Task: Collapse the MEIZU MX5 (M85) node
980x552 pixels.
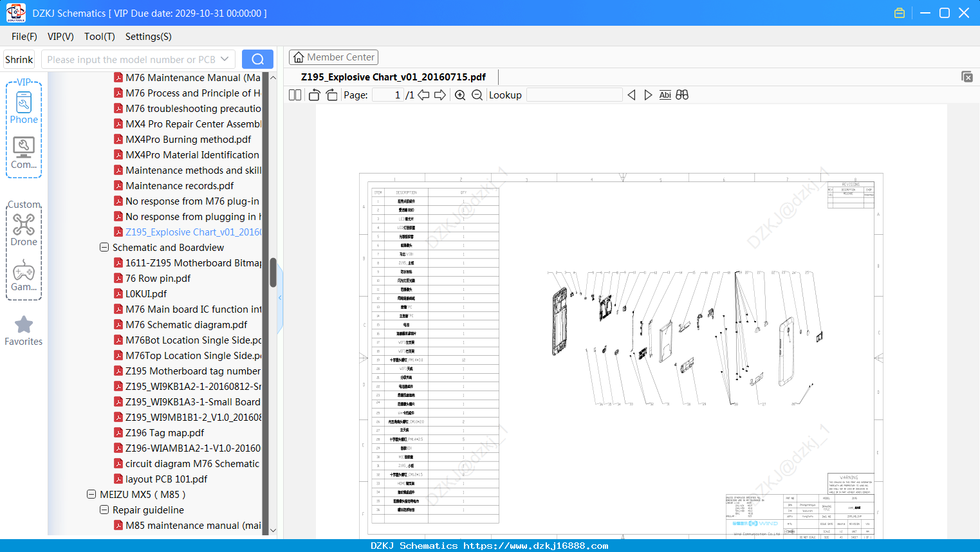Action: [91, 495]
